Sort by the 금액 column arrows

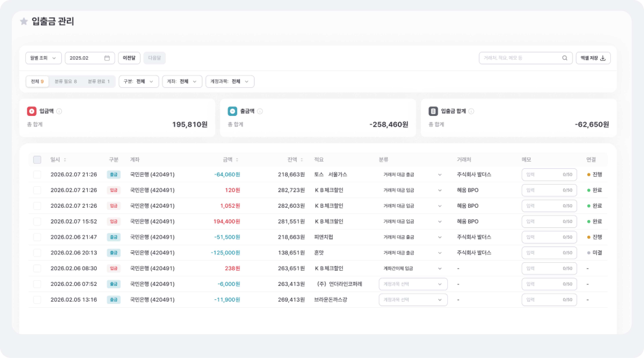[x=237, y=160]
